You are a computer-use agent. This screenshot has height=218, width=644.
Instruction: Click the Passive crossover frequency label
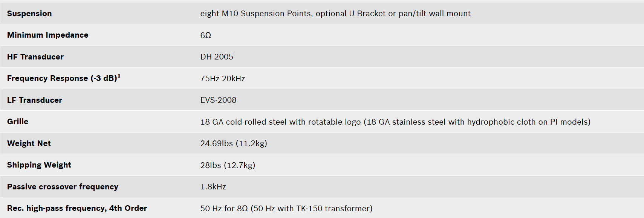[63, 187]
